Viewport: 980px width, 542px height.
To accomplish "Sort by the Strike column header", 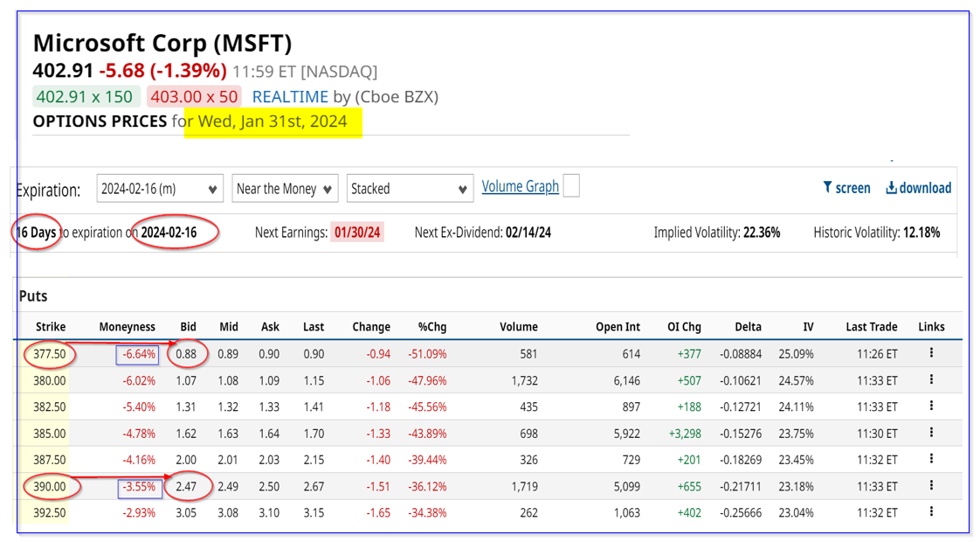I will click(x=51, y=327).
